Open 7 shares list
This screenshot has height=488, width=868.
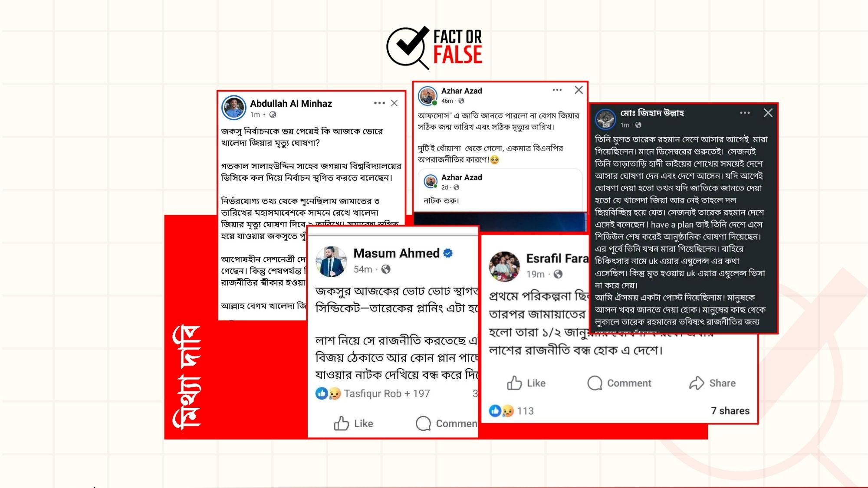pos(730,411)
